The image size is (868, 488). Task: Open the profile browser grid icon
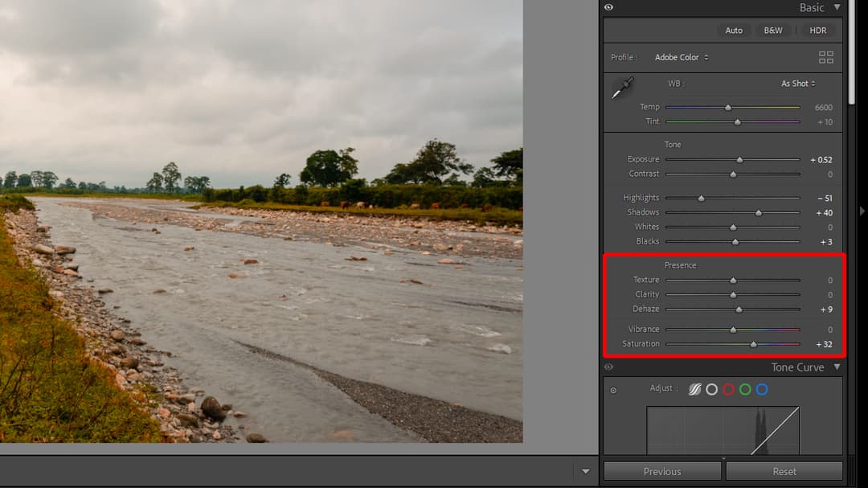tap(825, 57)
